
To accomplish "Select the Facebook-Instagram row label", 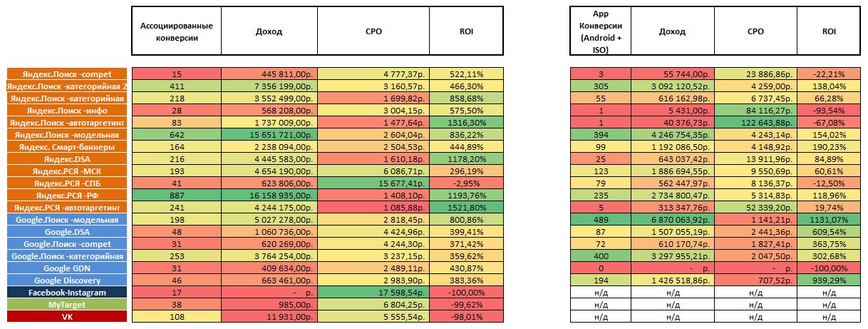I will (68, 292).
